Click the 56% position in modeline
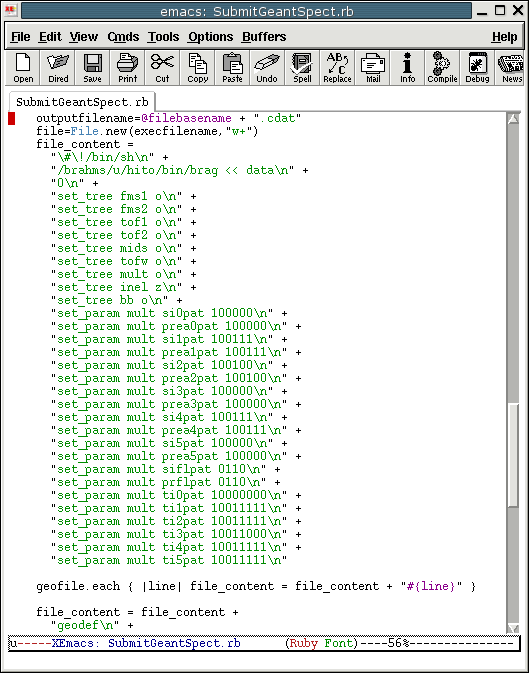The height and width of the screenshot is (673, 529). click(x=398, y=643)
